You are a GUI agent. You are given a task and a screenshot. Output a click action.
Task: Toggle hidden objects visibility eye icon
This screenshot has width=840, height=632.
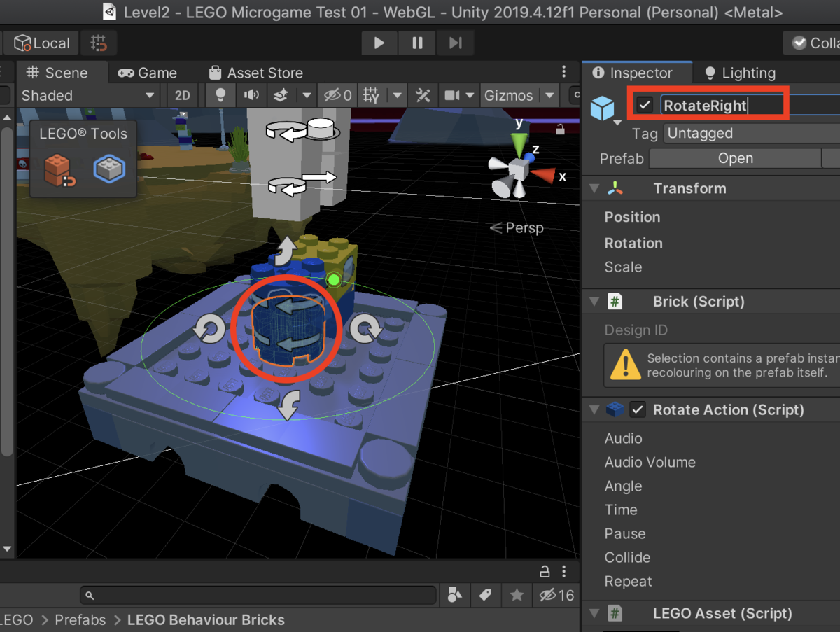[x=338, y=96]
